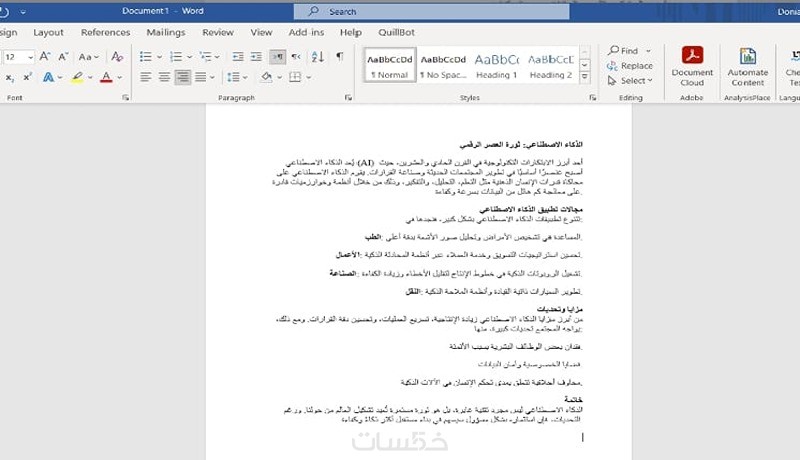Open the Paragraph dialog launcher

coord(348,97)
